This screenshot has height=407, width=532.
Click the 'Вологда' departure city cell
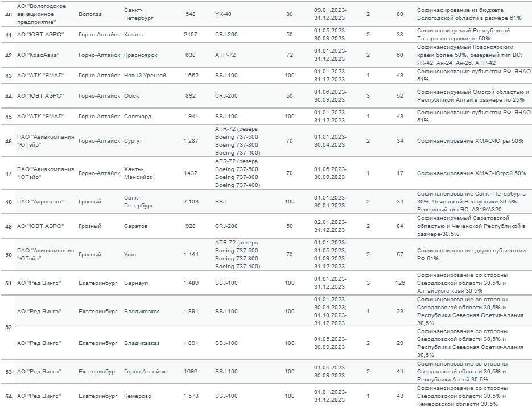click(x=90, y=14)
